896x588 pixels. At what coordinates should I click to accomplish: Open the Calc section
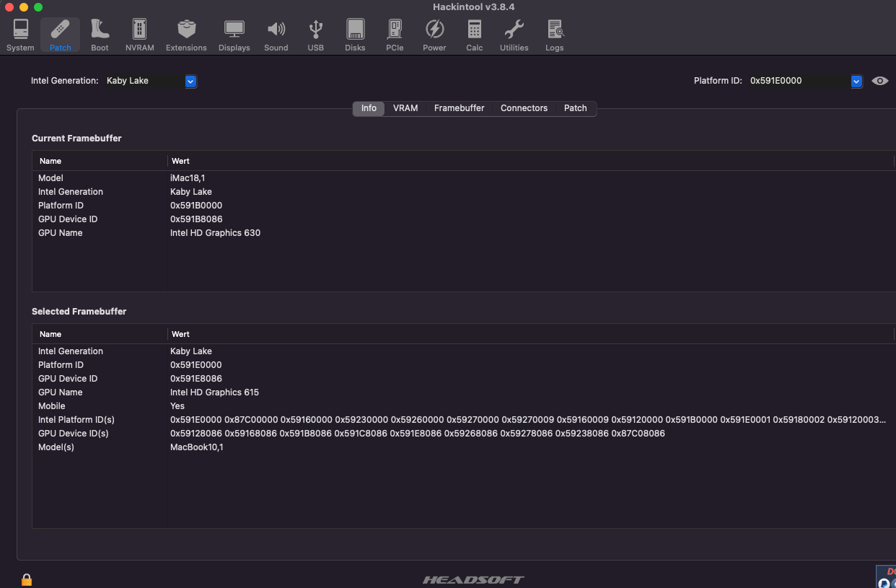coord(474,35)
